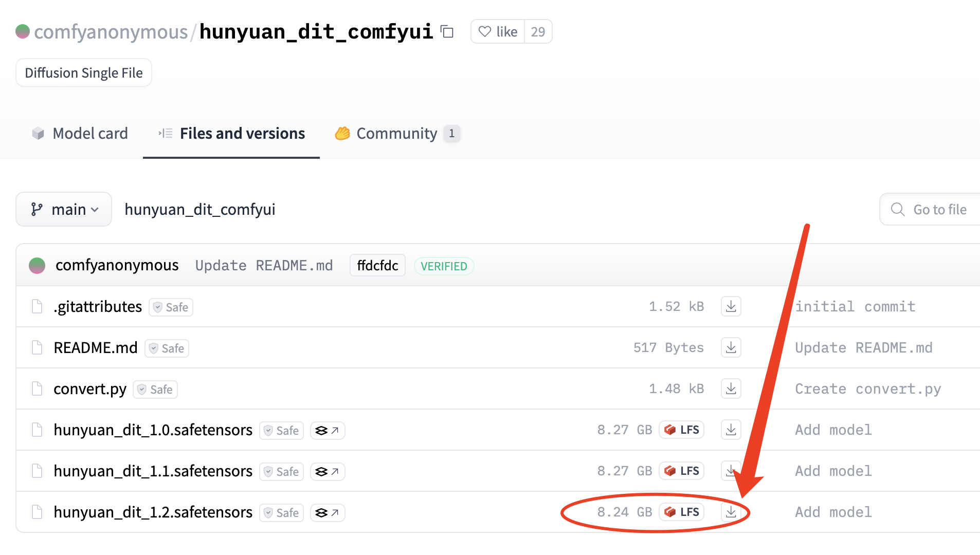The width and height of the screenshot is (980, 555).
Task: Download hunyuan_dit_1.2.safetensors
Action: (x=731, y=512)
